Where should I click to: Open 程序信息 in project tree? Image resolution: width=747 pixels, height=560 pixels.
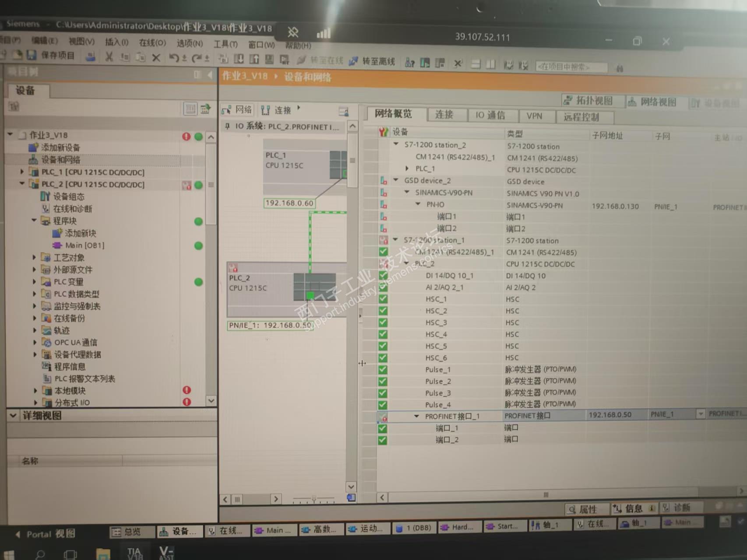coord(70,366)
